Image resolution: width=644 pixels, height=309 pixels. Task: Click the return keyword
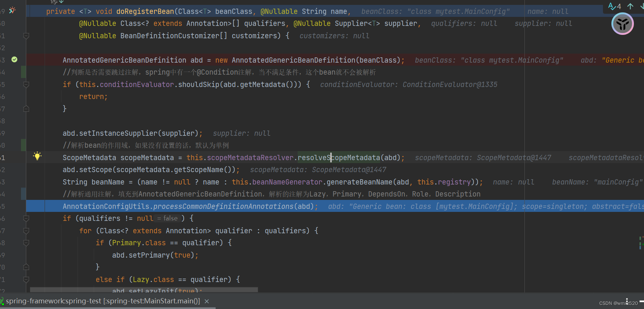coord(91,96)
